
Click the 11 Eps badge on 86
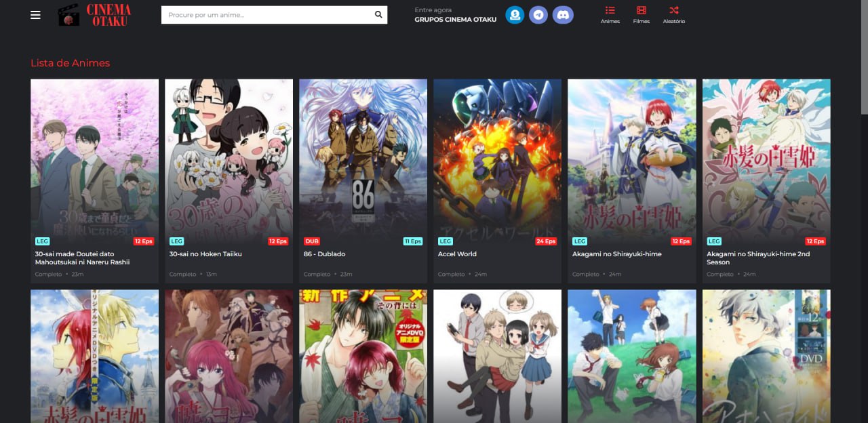413,241
